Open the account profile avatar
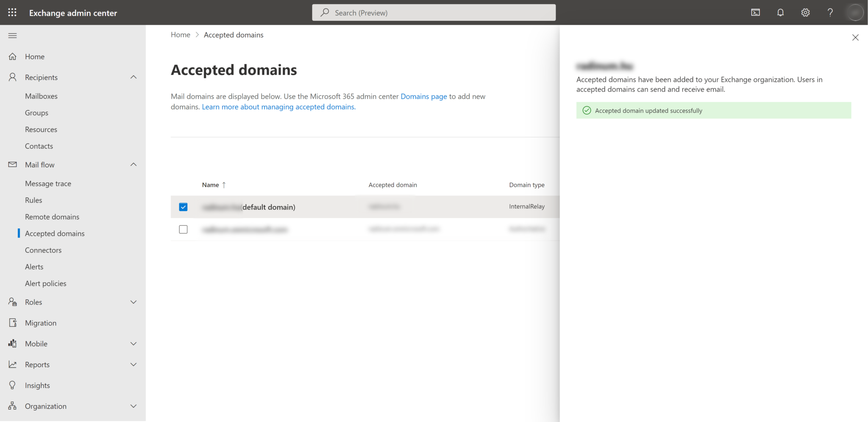Screen dimensions: 868x422 855,12
